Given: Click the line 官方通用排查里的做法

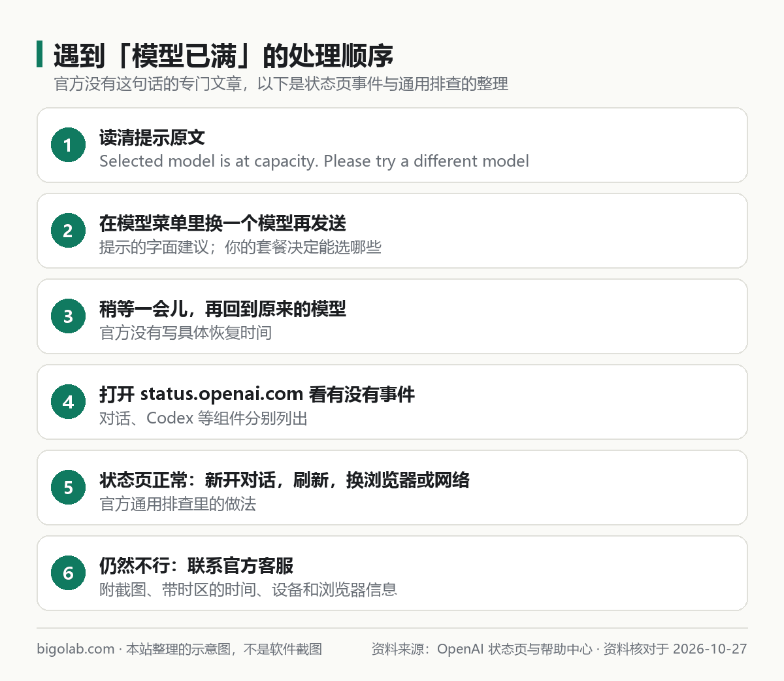Looking at the screenshot, I should [178, 504].
